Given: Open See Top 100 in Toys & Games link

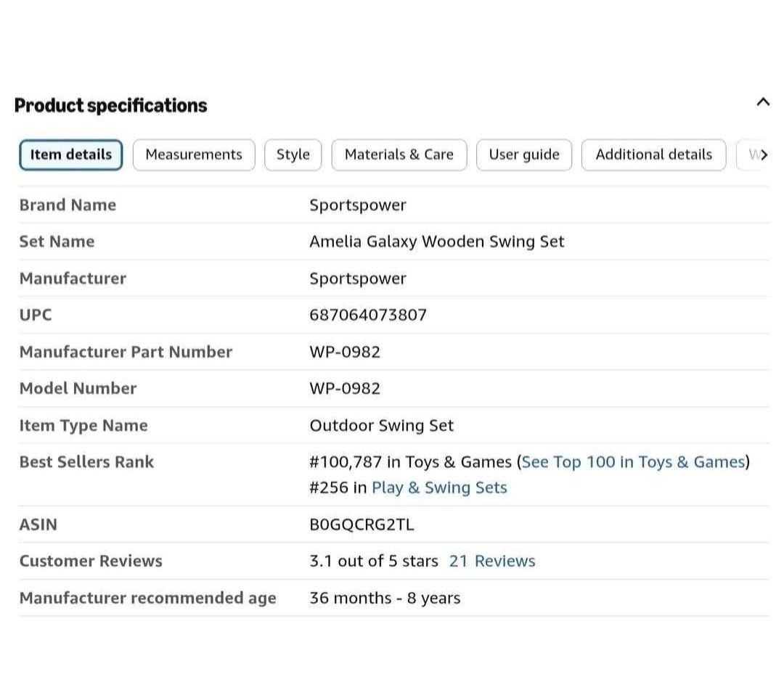Looking at the screenshot, I should click(633, 461).
